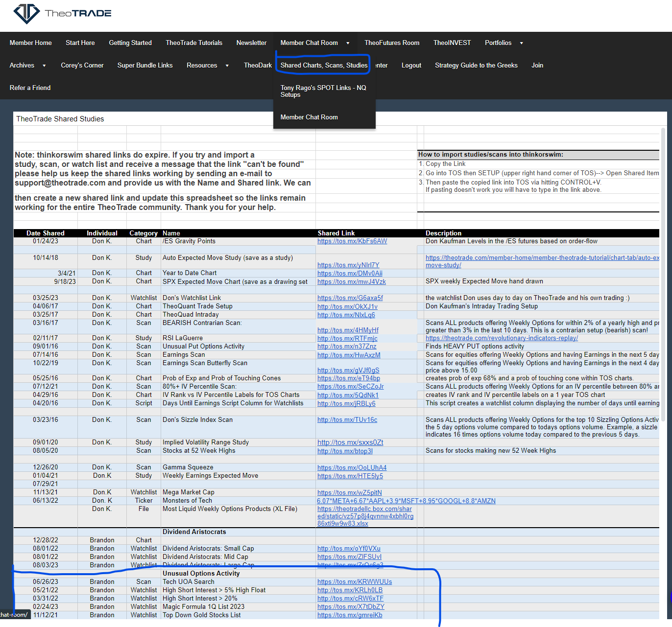Viewport: 672px width, 627px height.
Task: Open Days Until Earnings Script link
Action: point(346,404)
